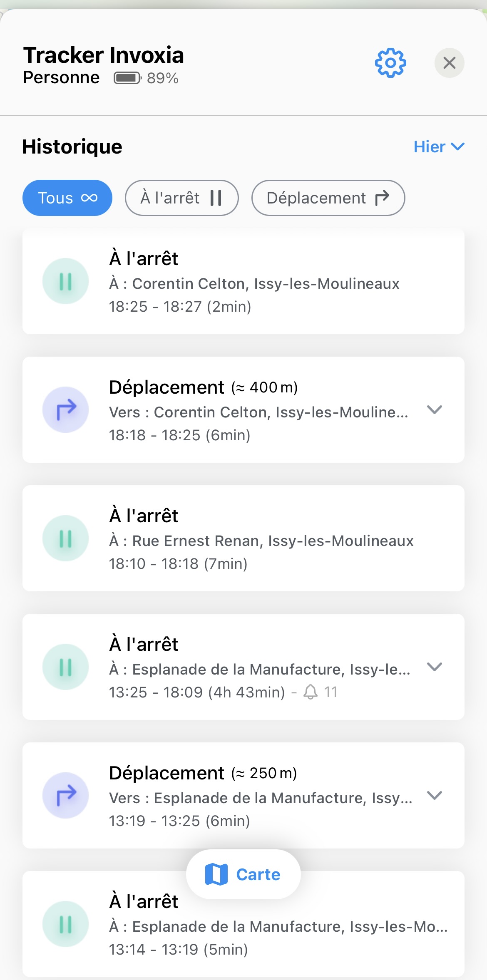Viewport: 487px width, 980px height.
Task: Filter history by À l'arrêt
Action: pos(182,198)
